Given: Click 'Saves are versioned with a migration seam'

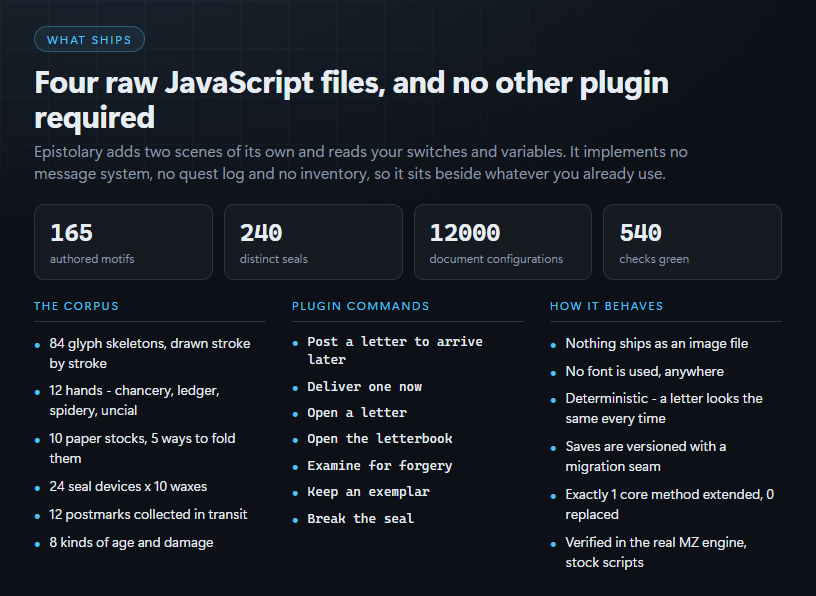Looking at the screenshot, I should [646, 456].
